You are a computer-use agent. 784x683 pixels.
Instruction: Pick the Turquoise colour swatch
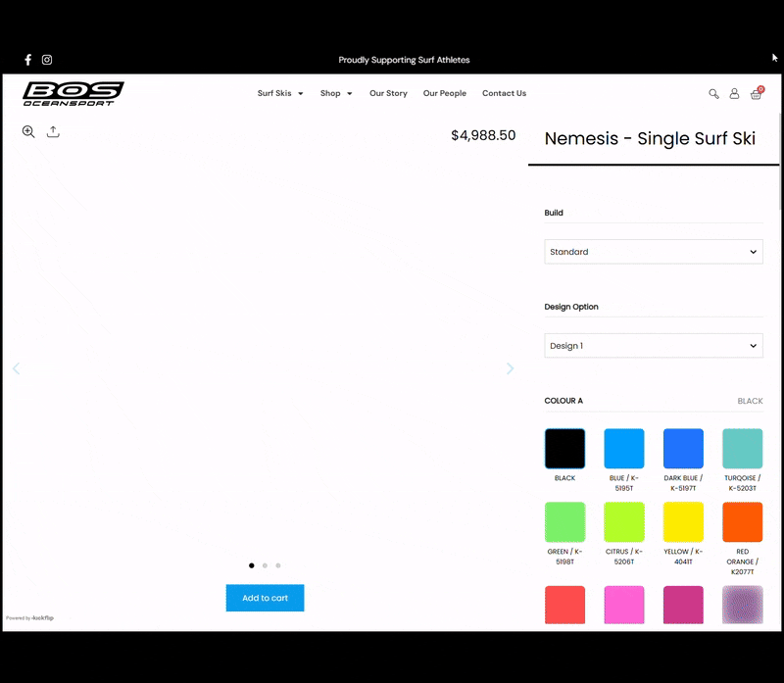tap(742, 449)
